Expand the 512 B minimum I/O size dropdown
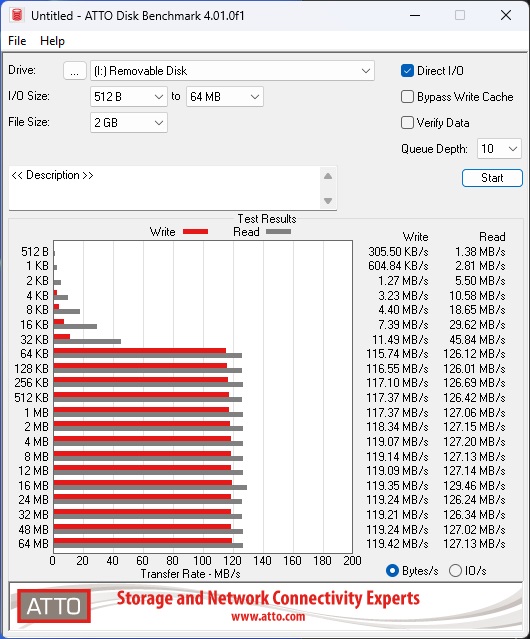The width and height of the screenshot is (530, 639). (129, 97)
